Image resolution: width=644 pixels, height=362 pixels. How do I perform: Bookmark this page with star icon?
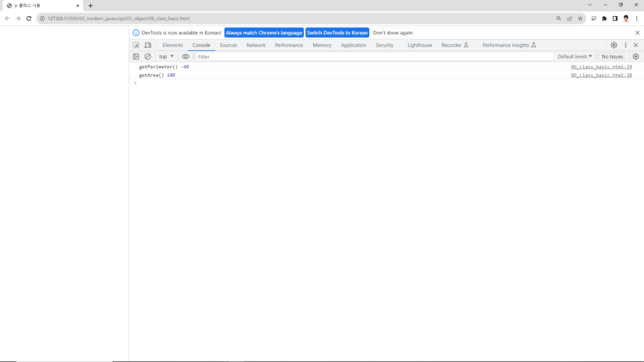(x=580, y=18)
